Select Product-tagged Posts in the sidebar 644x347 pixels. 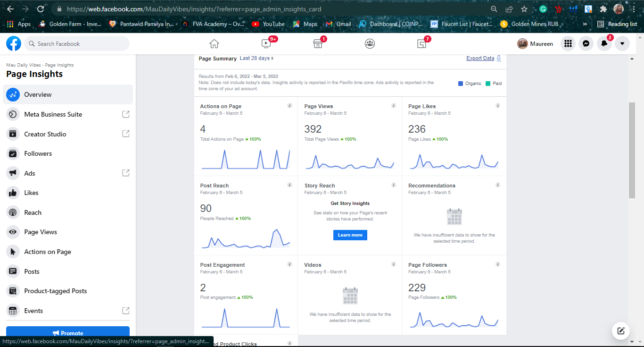(x=68, y=291)
